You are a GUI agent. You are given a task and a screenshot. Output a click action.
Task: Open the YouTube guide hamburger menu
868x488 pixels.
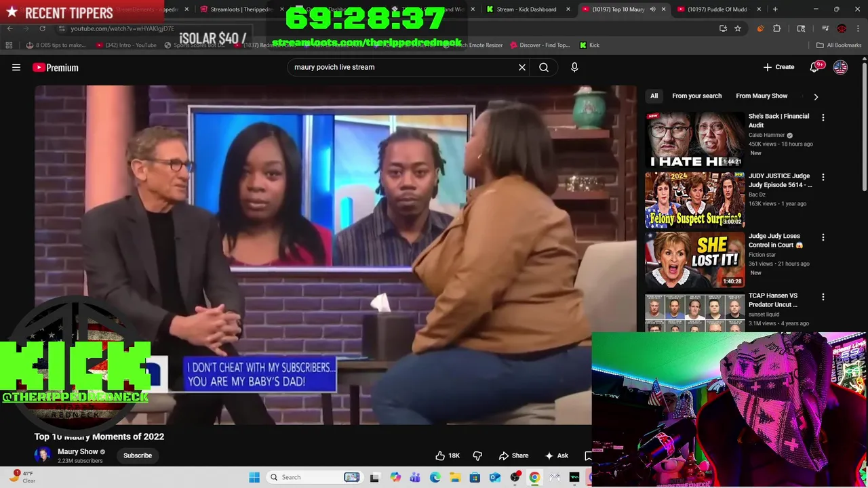[16, 67]
